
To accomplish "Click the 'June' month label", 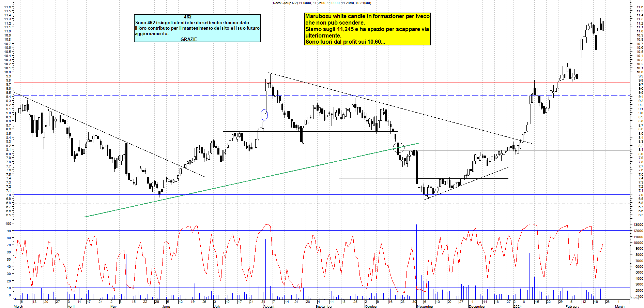I will [x=166, y=306].
